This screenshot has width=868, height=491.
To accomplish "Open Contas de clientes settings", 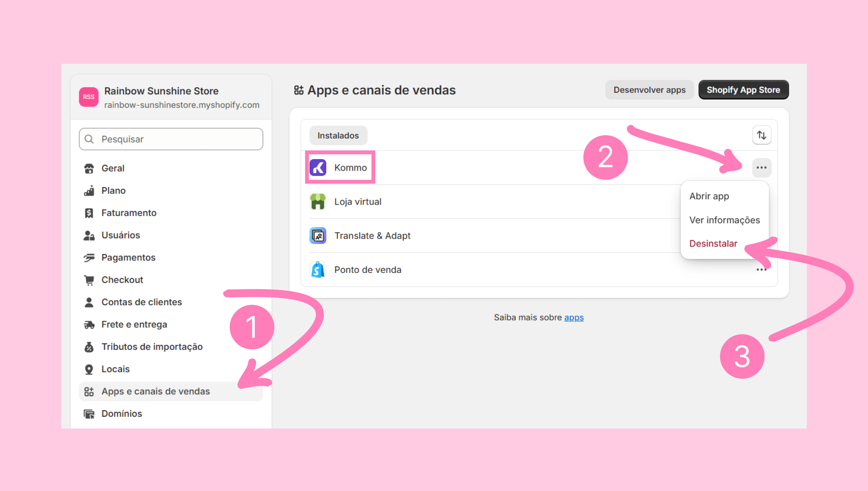I will click(x=171, y=302).
